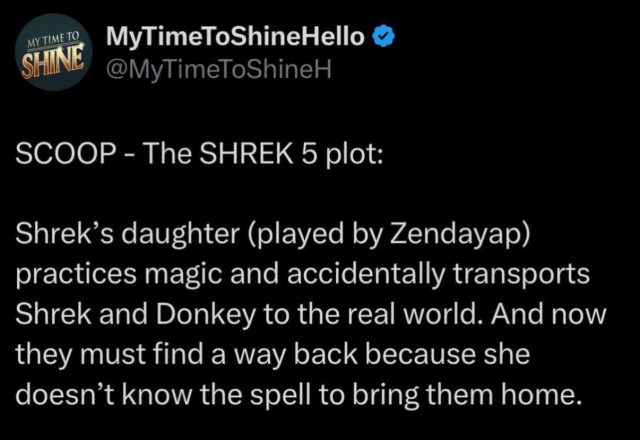
Task: Click the blue verified checkmark badge
Action: coord(383,37)
